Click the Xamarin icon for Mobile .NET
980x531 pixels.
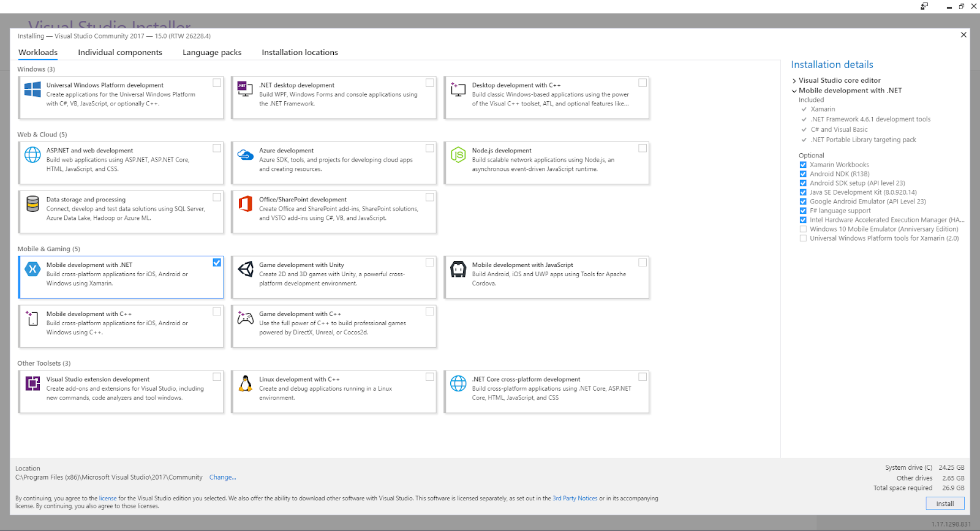point(32,269)
